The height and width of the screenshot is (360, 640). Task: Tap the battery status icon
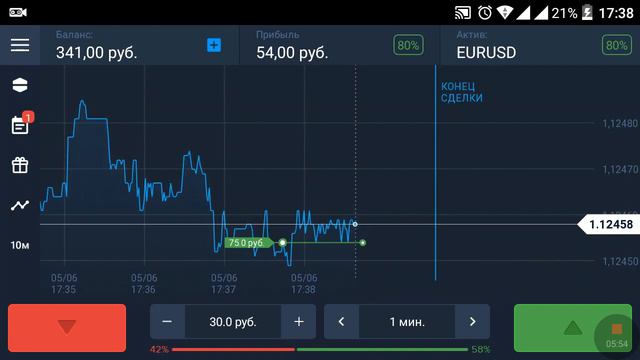click(587, 13)
